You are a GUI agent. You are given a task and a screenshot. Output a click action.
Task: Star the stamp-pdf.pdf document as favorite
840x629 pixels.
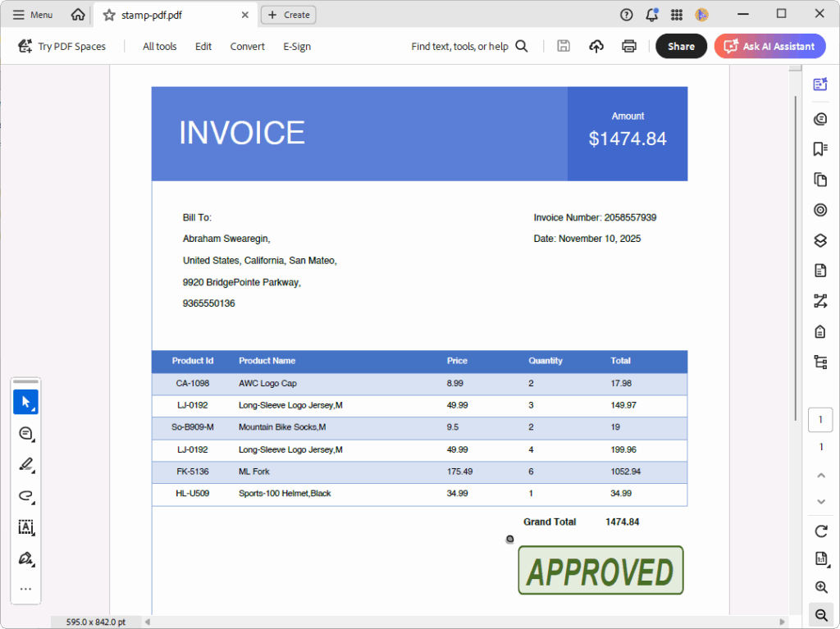(109, 15)
